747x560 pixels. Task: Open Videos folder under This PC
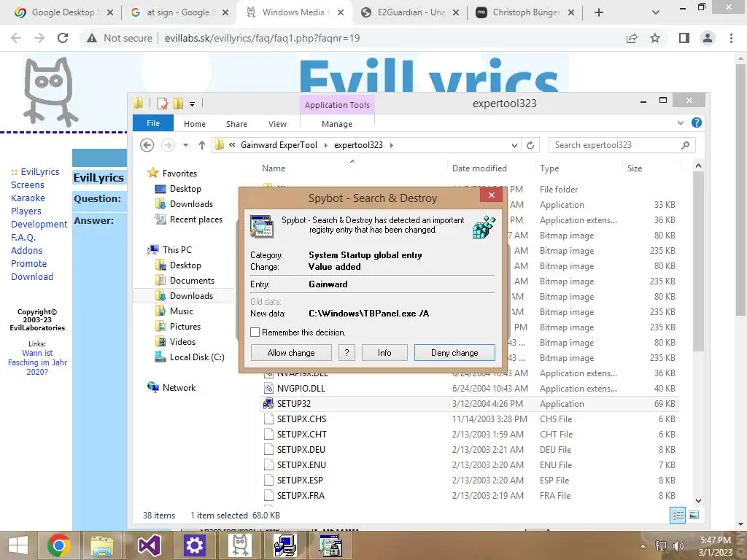182,342
